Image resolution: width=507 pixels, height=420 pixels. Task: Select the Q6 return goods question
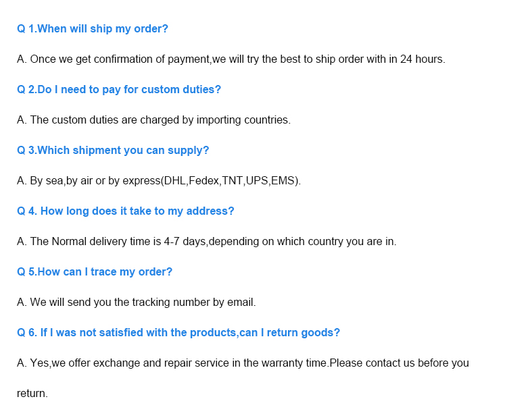click(178, 333)
